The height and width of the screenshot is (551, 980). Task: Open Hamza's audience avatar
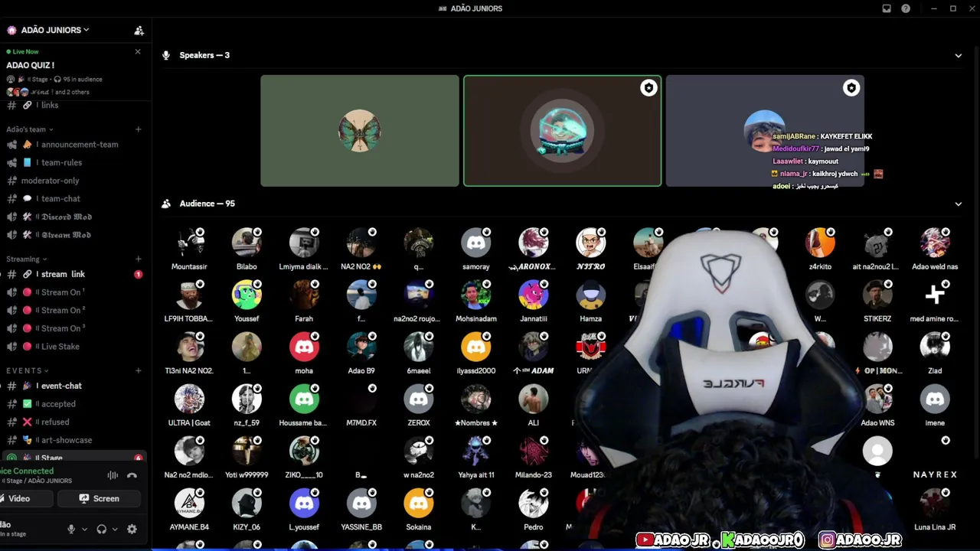(591, 295)
